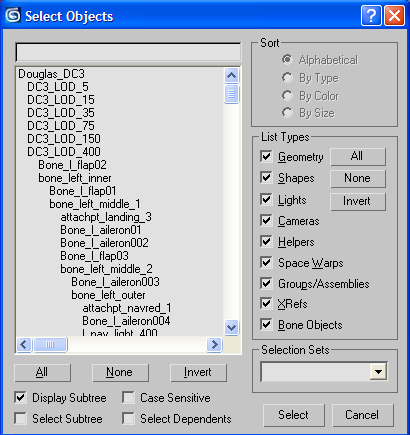
Task: Click the Help question mark button
Action: pyautogui.click(x=371, y=15)
